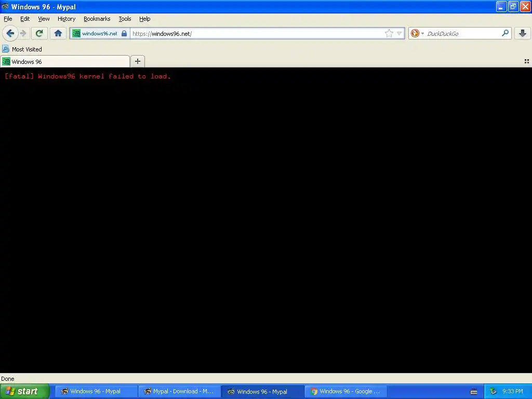Viewport: 532px width, 399px height.
Task: Open the Edit menu
Action: 25,19
